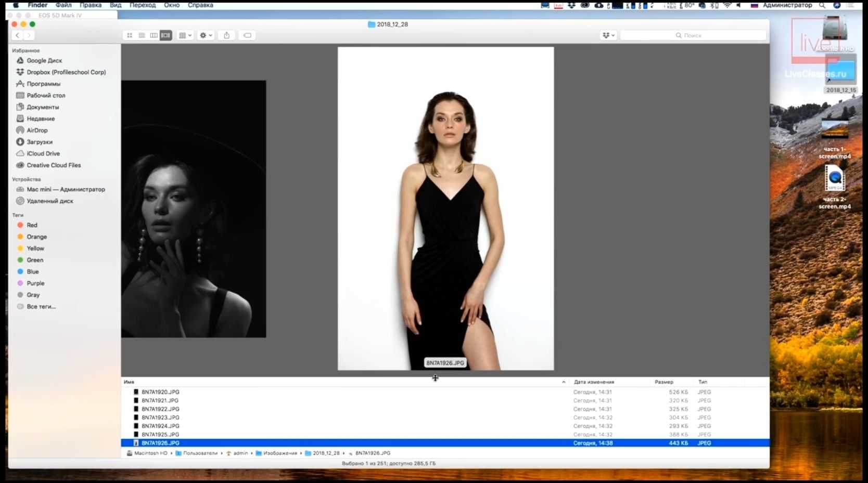Select часть 1-screen.mp4 on the desktop

835,139
